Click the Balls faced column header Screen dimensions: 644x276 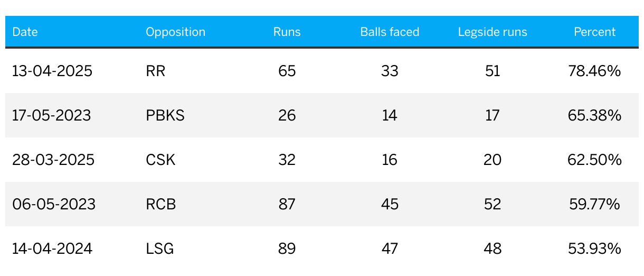[x=390, y=32]
